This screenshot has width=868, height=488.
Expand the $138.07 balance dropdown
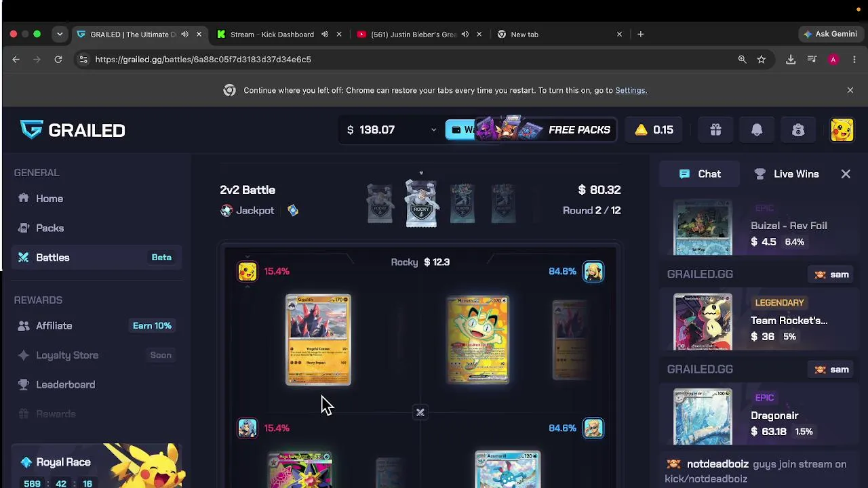click(433, 129)
